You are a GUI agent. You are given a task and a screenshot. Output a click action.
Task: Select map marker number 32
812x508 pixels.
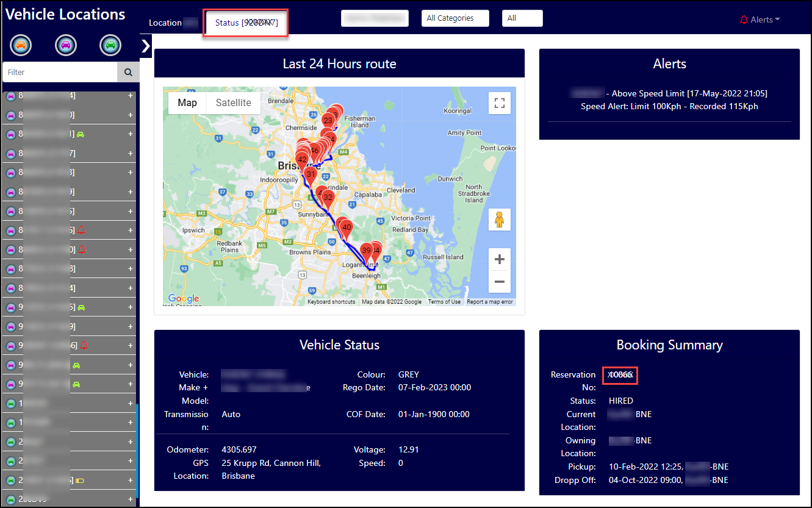328,199
